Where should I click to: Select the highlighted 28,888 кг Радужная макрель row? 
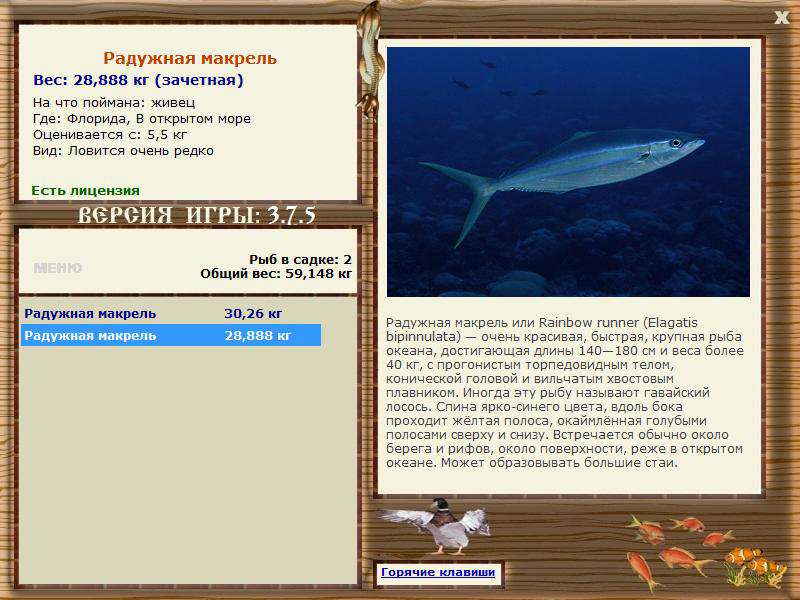point(171,336)
